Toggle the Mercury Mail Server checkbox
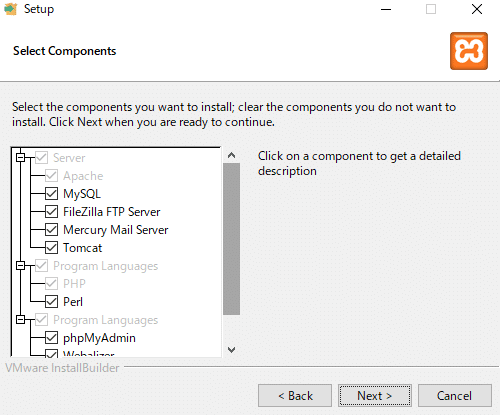 (x=51, y=230)
